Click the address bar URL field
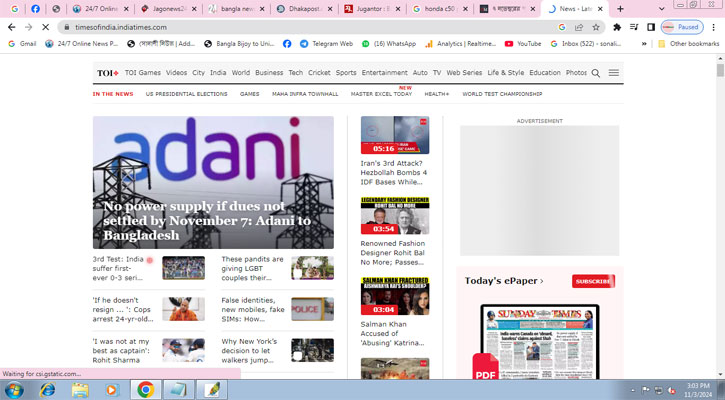This screenshot has width=725, height=400. (x=300, y=27)
